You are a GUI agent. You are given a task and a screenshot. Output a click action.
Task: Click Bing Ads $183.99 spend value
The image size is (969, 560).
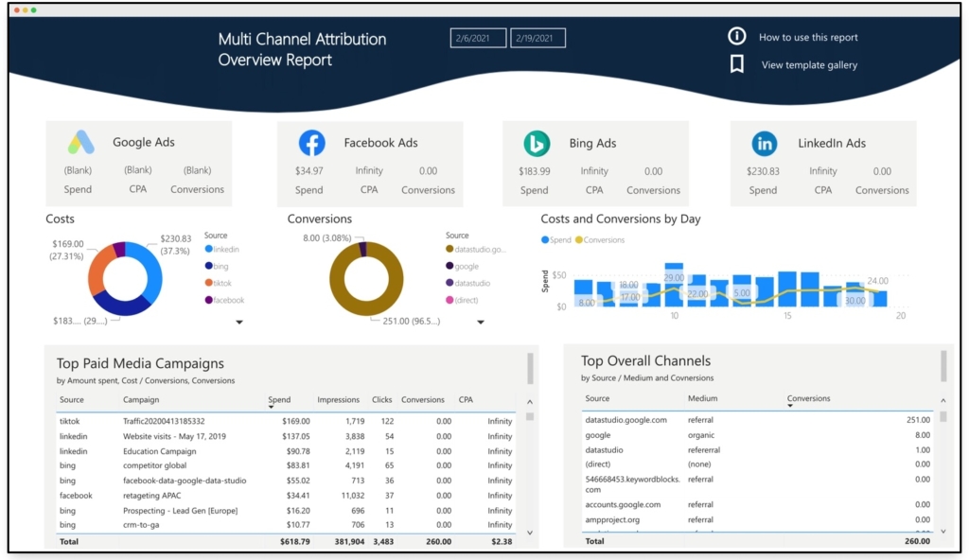534,171
